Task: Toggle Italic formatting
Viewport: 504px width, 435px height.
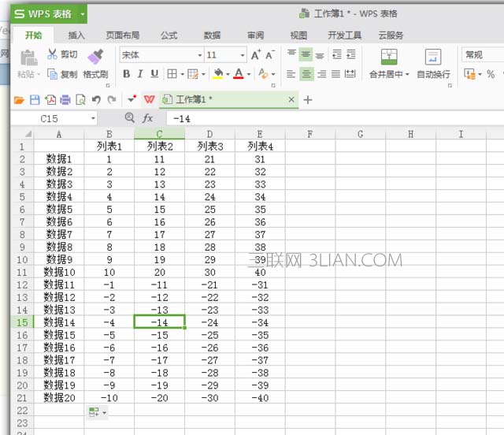Action: click(140, 74)
